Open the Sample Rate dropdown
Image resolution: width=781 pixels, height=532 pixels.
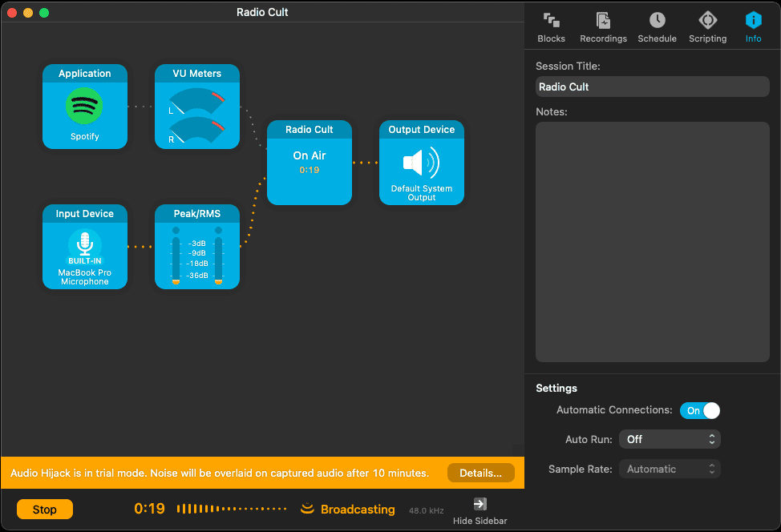[x=670, y=469]
